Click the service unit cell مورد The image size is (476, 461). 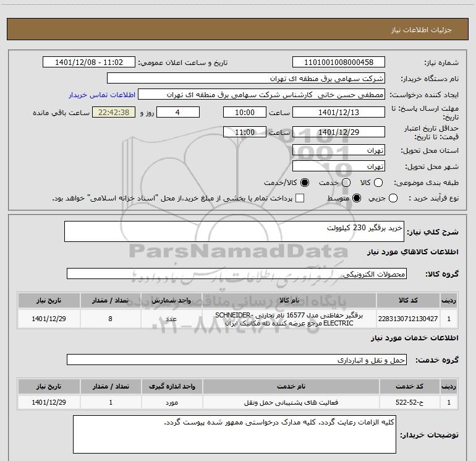[172, 402]
